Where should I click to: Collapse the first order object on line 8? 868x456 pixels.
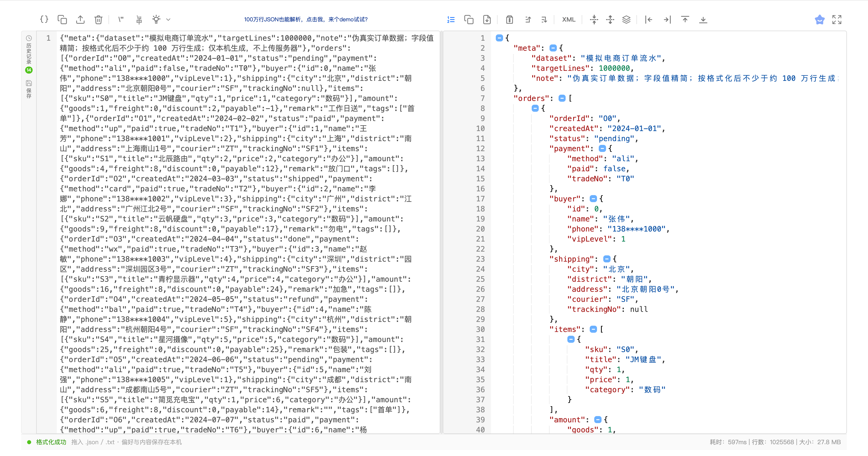tap(535, 108)
